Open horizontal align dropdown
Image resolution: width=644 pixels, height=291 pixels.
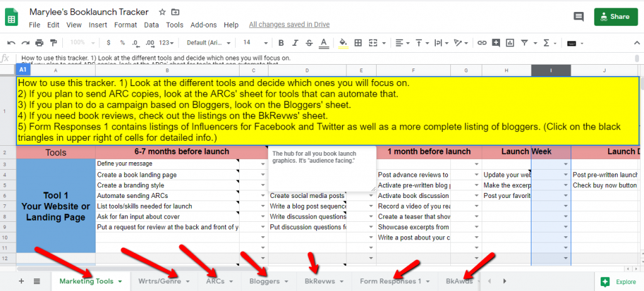pos(402,43)
